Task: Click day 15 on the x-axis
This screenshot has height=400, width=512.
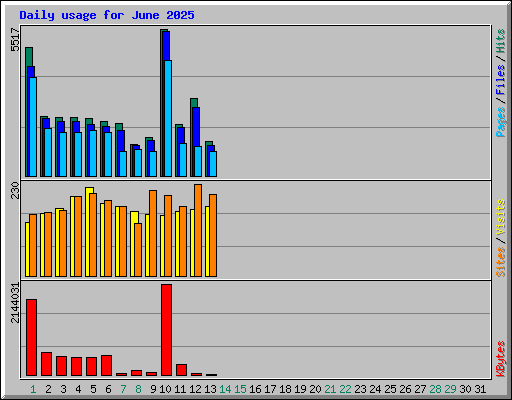Action: click(x=240, y=389)
